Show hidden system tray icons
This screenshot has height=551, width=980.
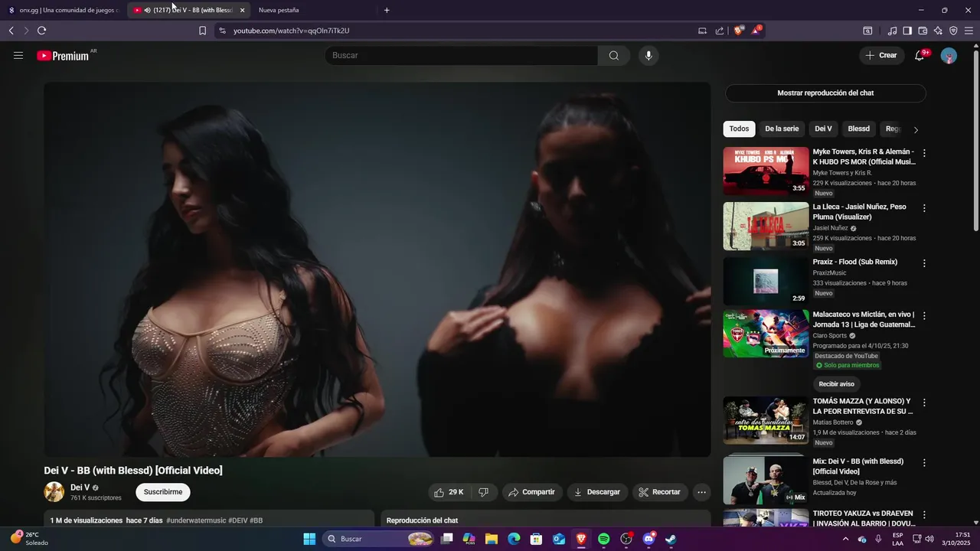846,539
